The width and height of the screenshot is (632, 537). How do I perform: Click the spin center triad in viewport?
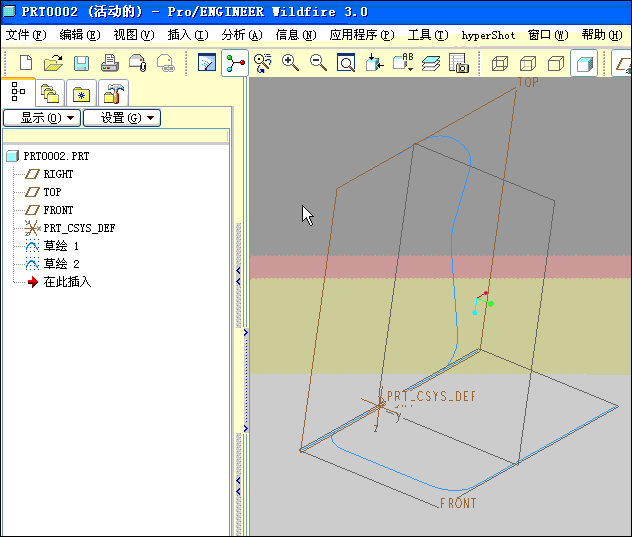coord(483,302)
